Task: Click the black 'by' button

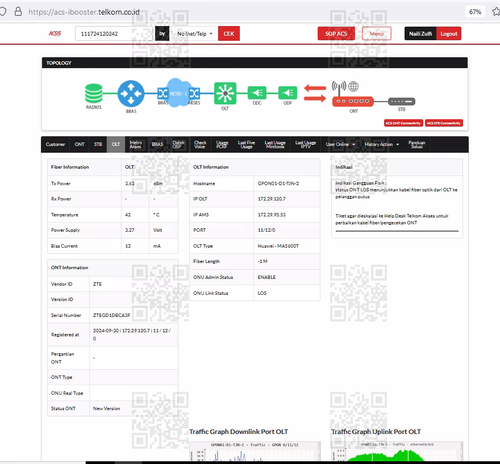Action: [162, 34]
